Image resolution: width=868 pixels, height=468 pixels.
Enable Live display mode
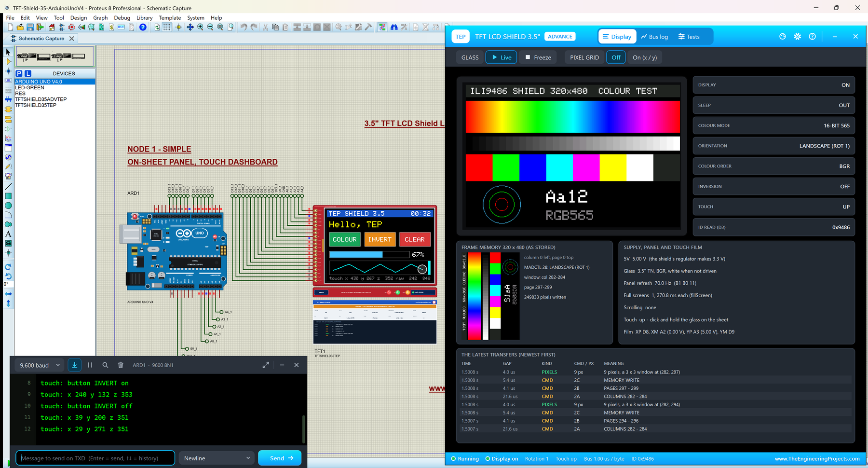coord(502,57)
